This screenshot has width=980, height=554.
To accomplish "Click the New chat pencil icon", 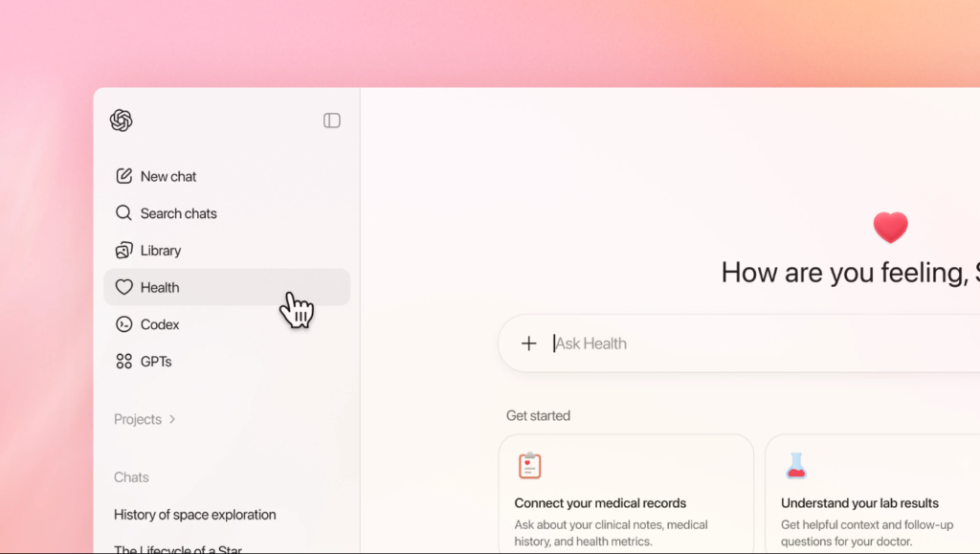I will [x=123, y=176].
